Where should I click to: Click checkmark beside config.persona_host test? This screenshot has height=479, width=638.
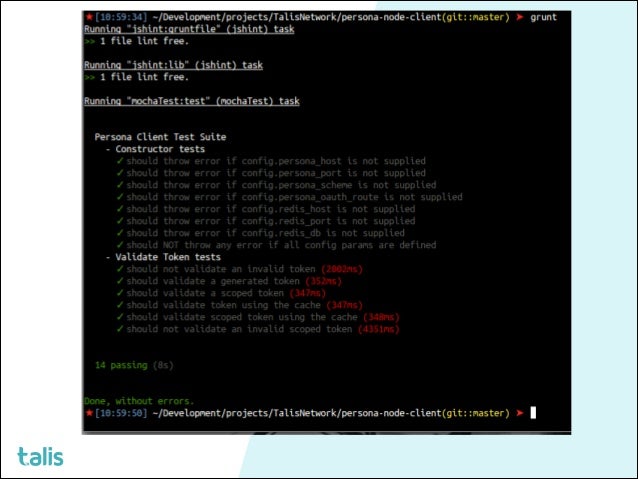120,161
